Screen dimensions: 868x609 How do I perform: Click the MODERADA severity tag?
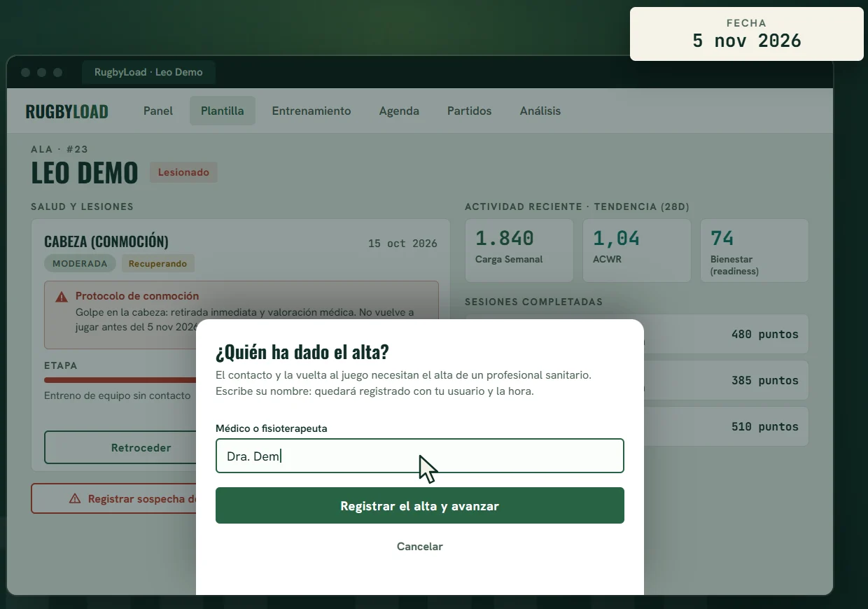click(80, 264)
